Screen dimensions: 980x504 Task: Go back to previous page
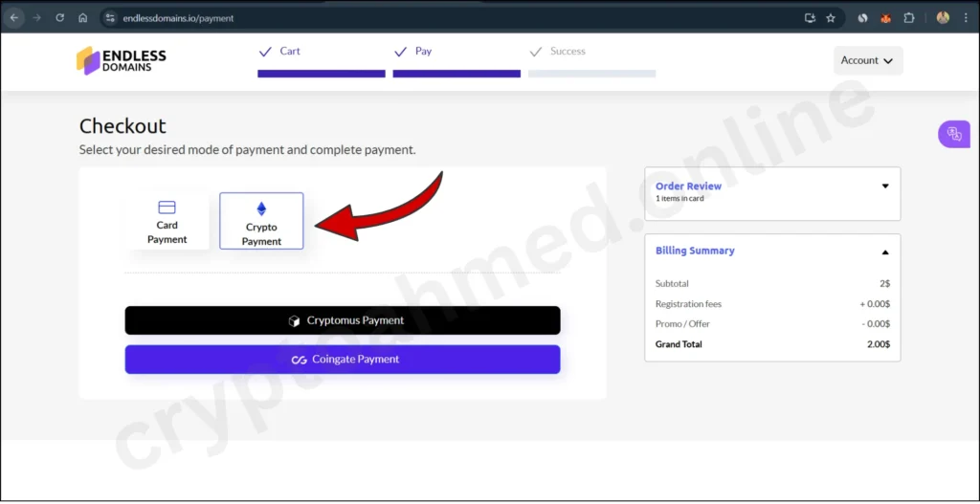coord(14,17)
